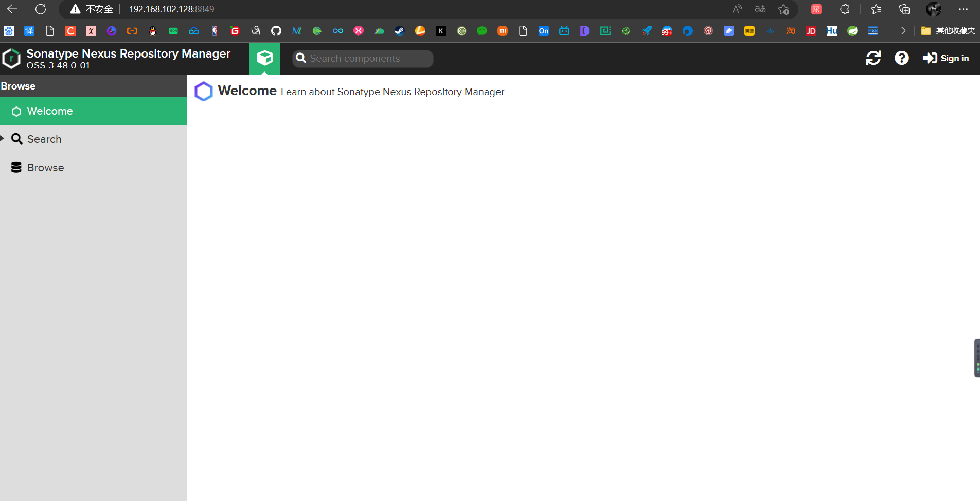Image resolution: width=980 pixels, height=501 pixels.
Task: Add this page to favorites star icon
Action: [x=783, y=9]
